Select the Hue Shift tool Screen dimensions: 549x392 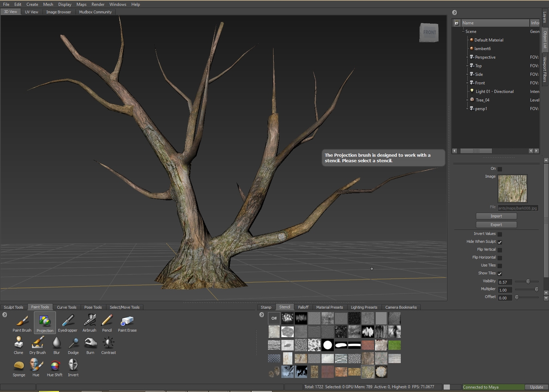pos(54,368)
